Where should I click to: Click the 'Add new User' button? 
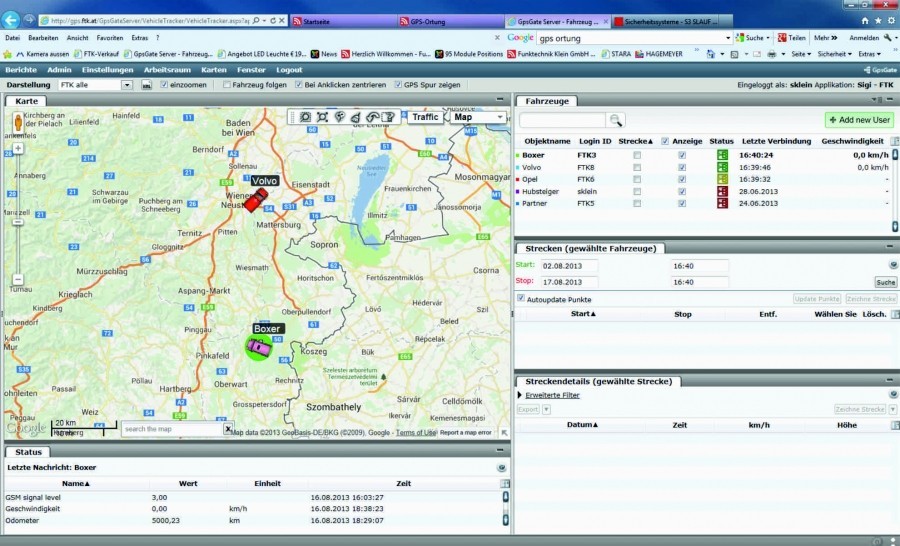[x=859, y=120]
